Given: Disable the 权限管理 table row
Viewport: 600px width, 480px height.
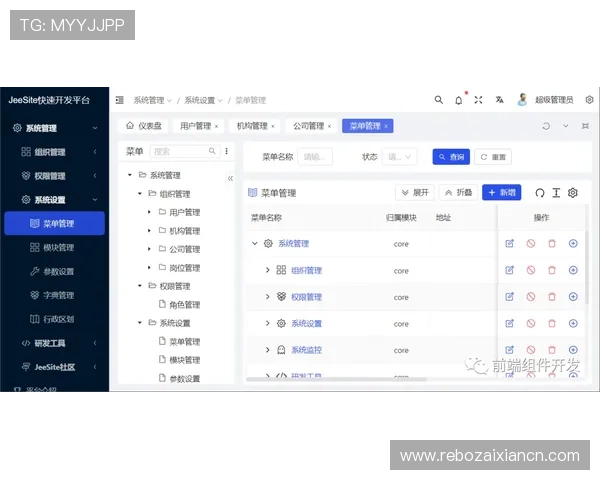Looking at the screenshot, I should coord(531,297).
